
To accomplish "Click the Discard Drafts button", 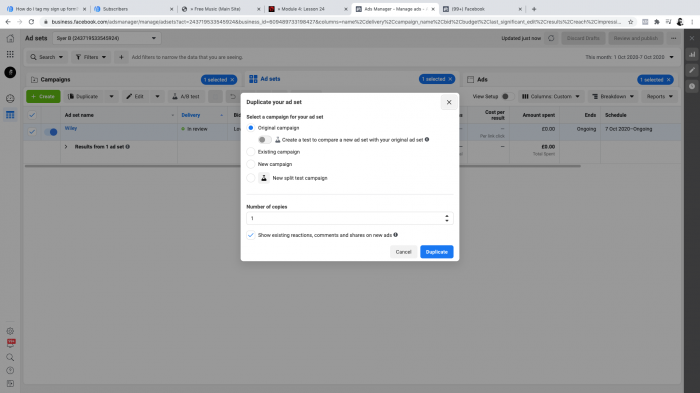I will point(583,38).
